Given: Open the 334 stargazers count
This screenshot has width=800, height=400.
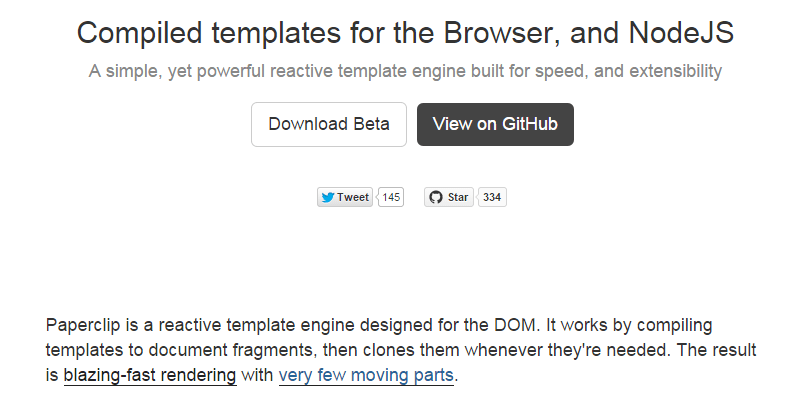Looking at the screenshot, I should point(492,197).
